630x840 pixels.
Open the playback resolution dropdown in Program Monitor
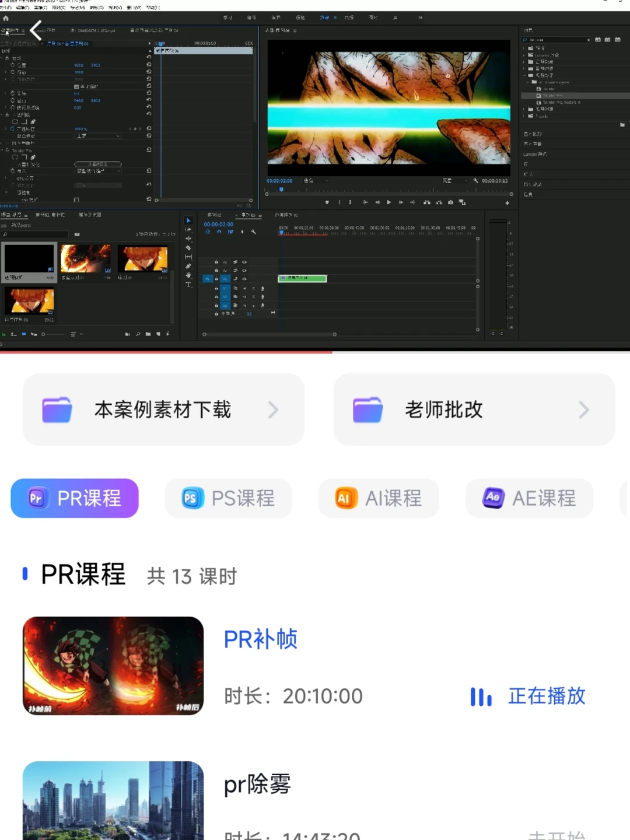click(x=454, y=180)
